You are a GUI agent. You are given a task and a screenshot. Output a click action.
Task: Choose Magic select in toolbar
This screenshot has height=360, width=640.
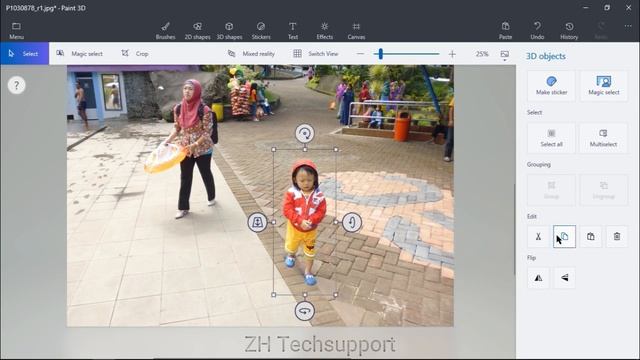[x=80, y=53]
